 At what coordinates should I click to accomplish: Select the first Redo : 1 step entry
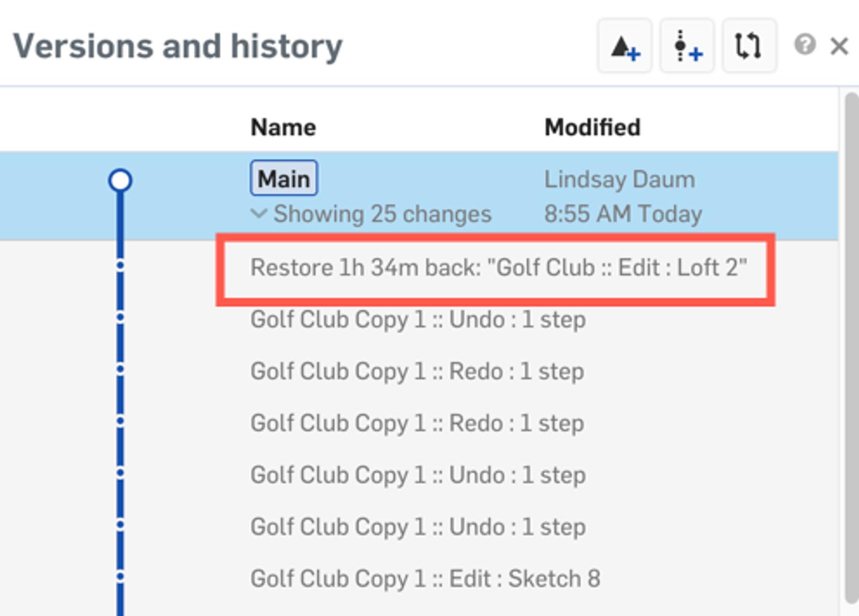[417, 371]
